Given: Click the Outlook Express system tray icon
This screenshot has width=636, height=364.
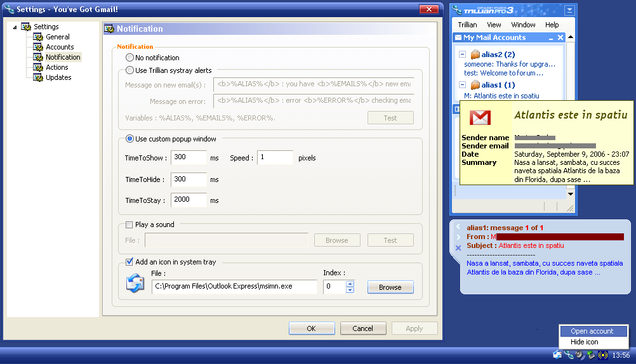Looking at the screenshot, I should coord(557,355).
